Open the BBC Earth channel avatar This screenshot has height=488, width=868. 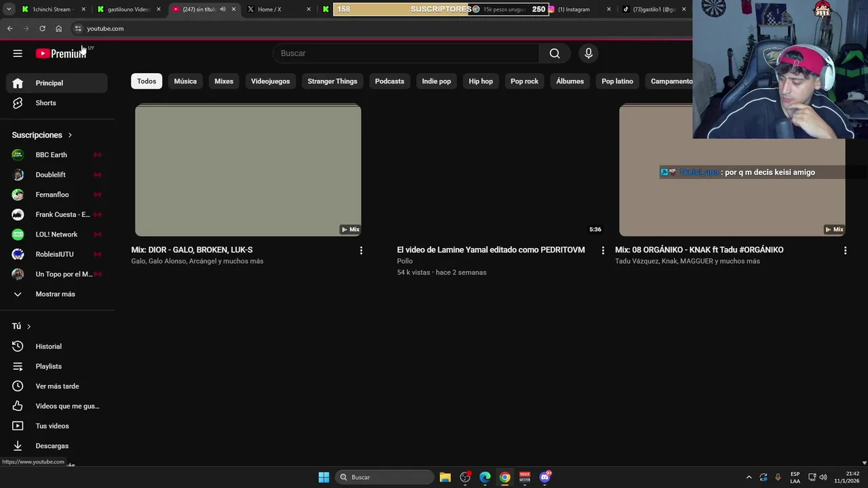18,155
